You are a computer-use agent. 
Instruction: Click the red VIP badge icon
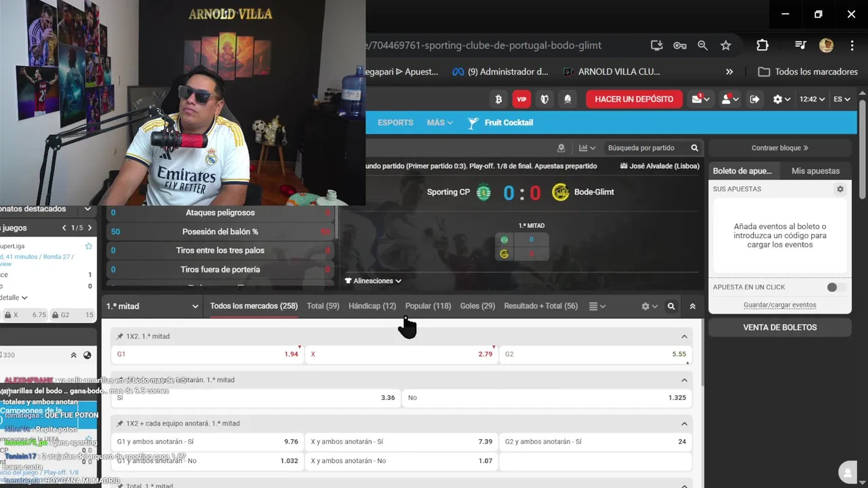pyautogui.click(x=521, y=99)
